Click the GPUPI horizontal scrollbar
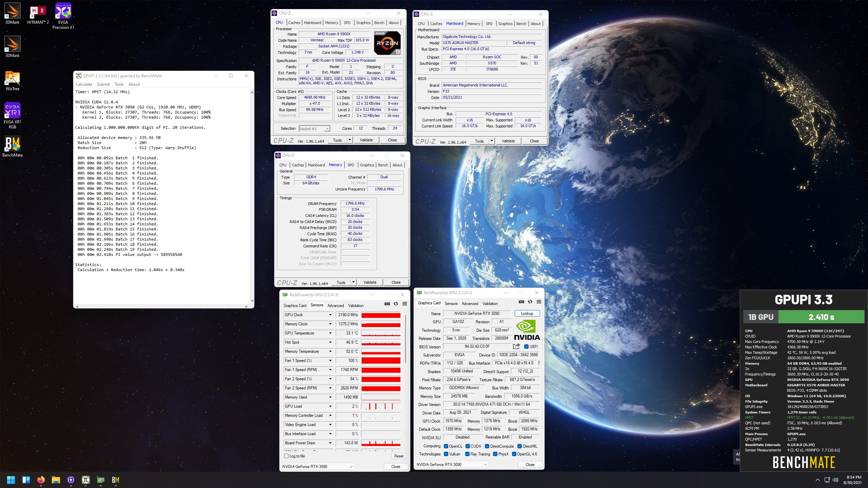This screenshot has height=488, width=868. coord(162,306)
